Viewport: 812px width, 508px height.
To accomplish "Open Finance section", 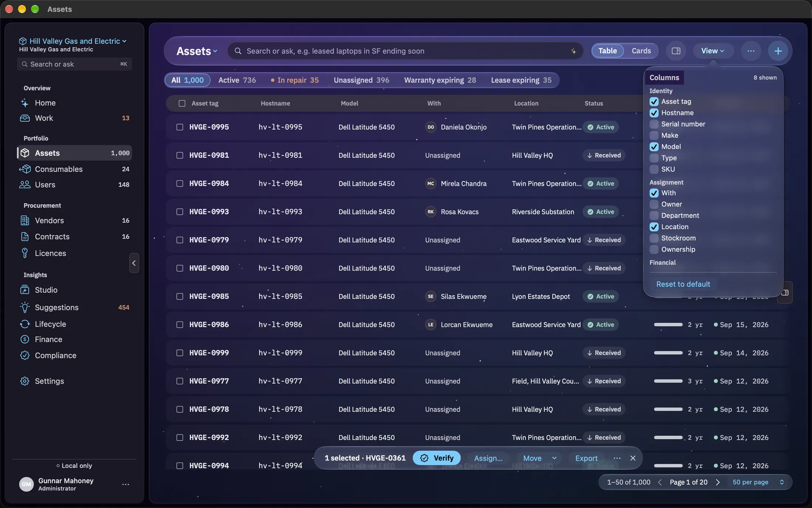I will click(74, 339).
